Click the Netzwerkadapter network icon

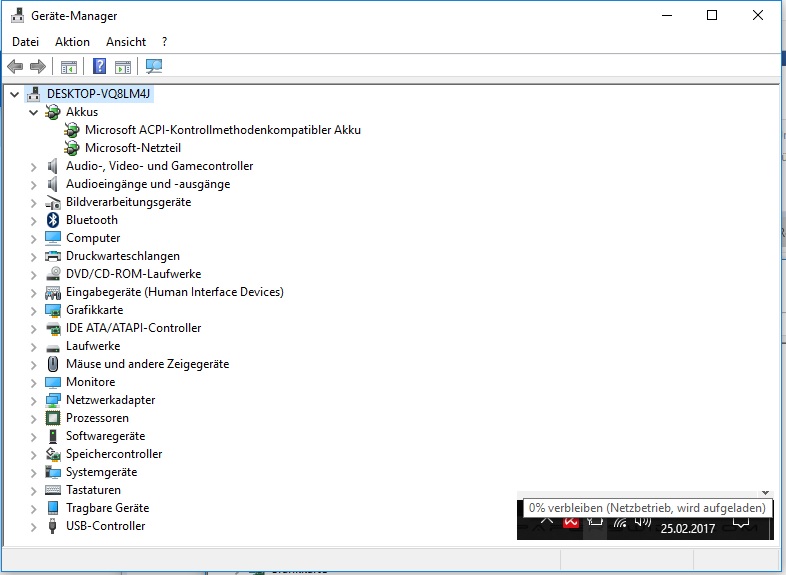53,400
